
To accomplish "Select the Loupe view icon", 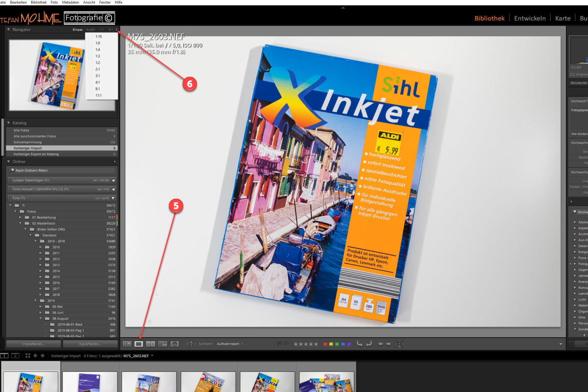I will click(139, 344).
